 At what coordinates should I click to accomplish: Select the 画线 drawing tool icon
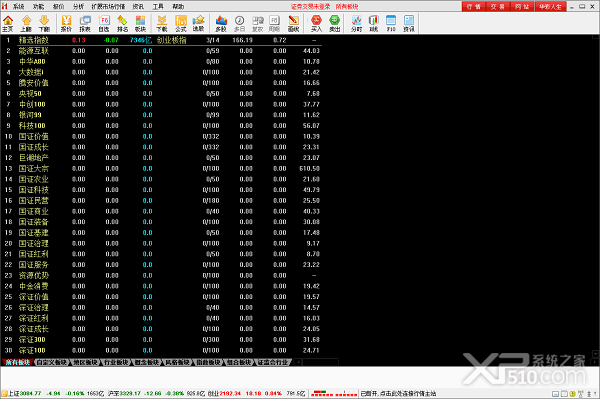[293, 23]
